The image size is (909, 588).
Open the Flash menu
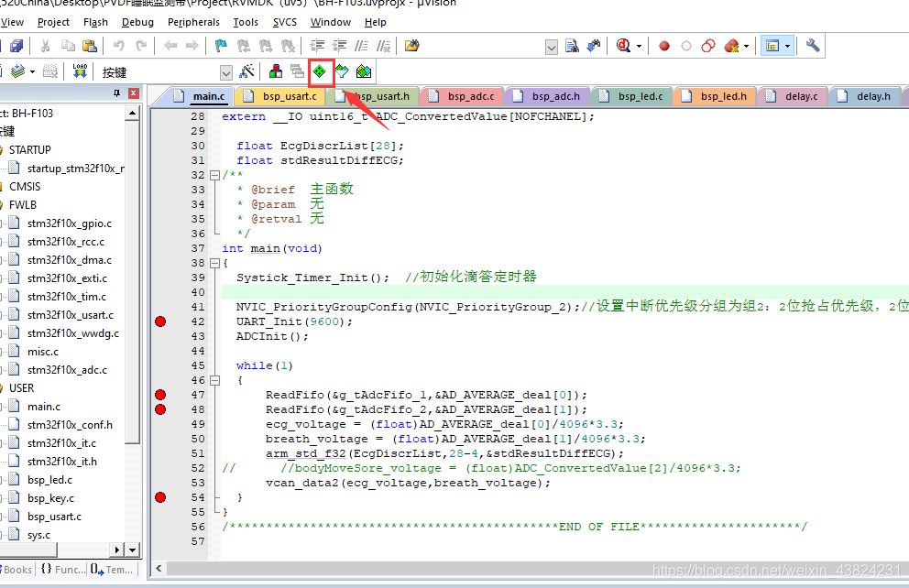click(95, 22)
